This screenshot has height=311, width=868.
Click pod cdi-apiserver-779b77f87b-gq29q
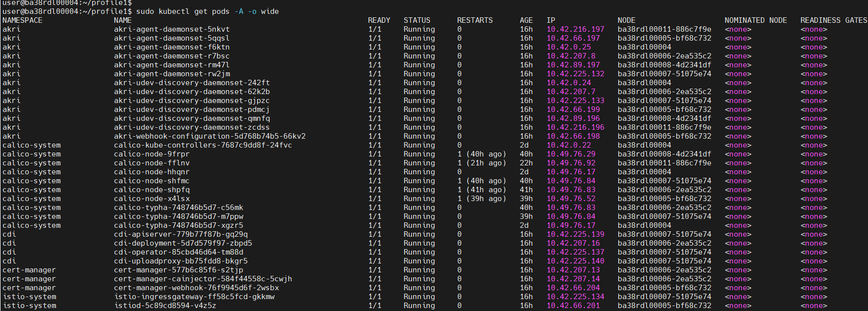(181, 234)
